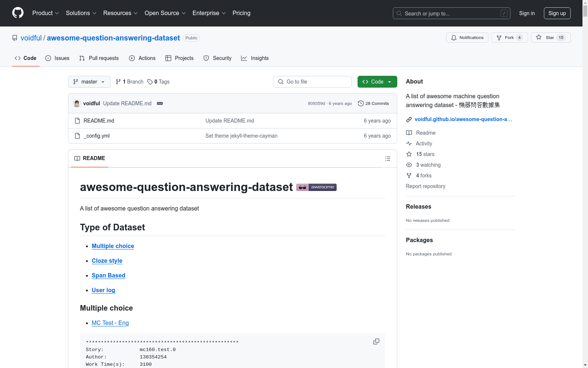
Task: Click the README.md file icon
Action: 77,121
